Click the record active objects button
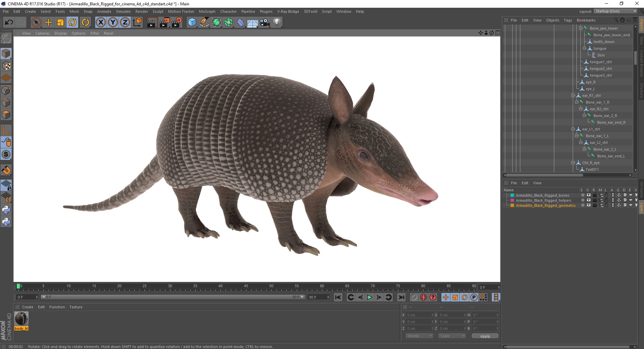 [414, 297]
